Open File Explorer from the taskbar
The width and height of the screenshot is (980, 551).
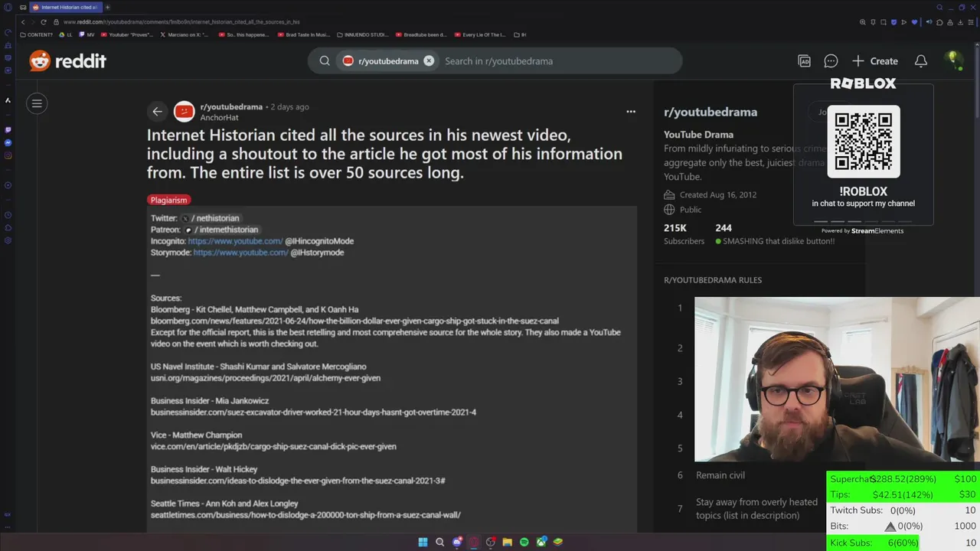coord(507,542)
